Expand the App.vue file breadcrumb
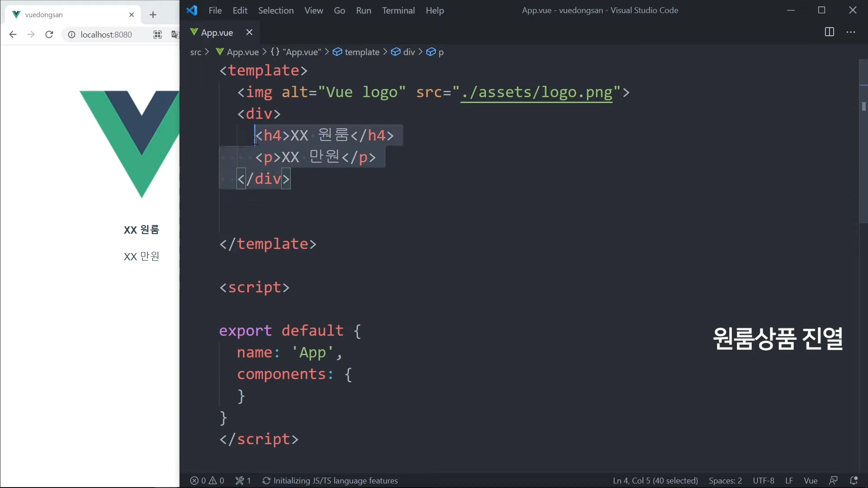 point(242,52)
